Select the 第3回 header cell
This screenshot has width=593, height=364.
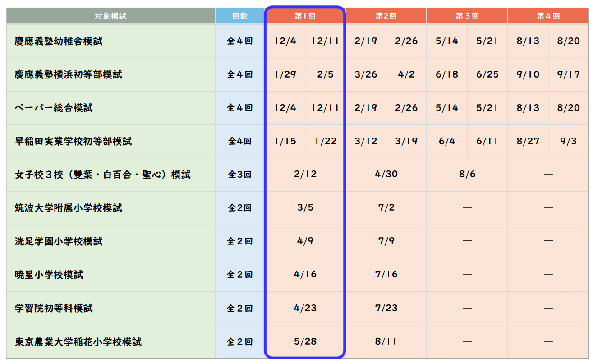(x=467, y=16)
